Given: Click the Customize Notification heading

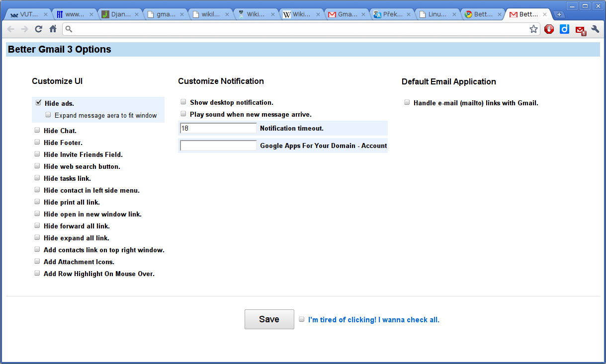Looking at the screenshot, I should click(221, 81).
